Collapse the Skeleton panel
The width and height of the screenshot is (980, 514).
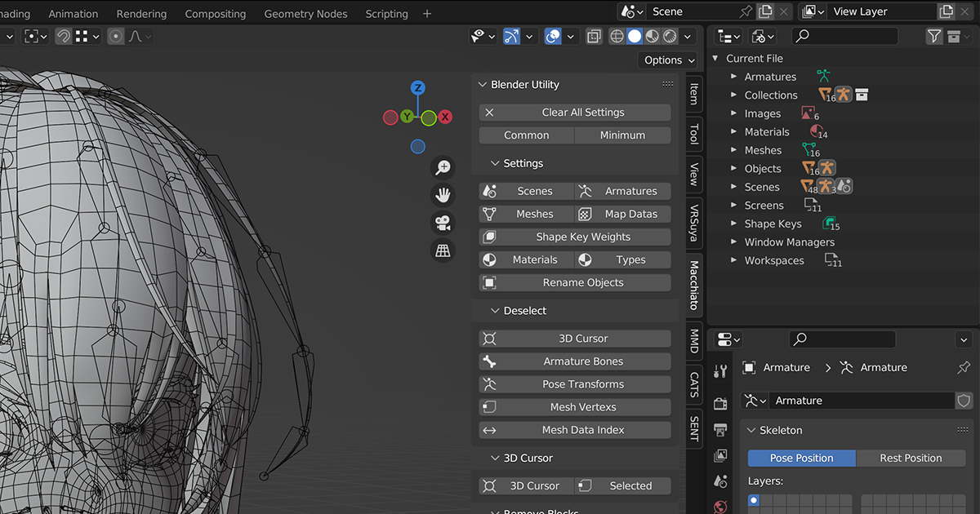[751, 430]
